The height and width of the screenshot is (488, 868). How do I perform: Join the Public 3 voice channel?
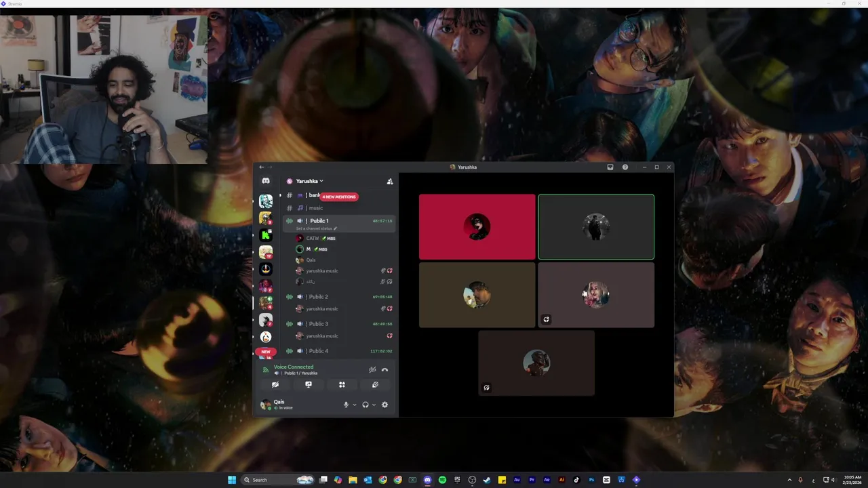339,324
